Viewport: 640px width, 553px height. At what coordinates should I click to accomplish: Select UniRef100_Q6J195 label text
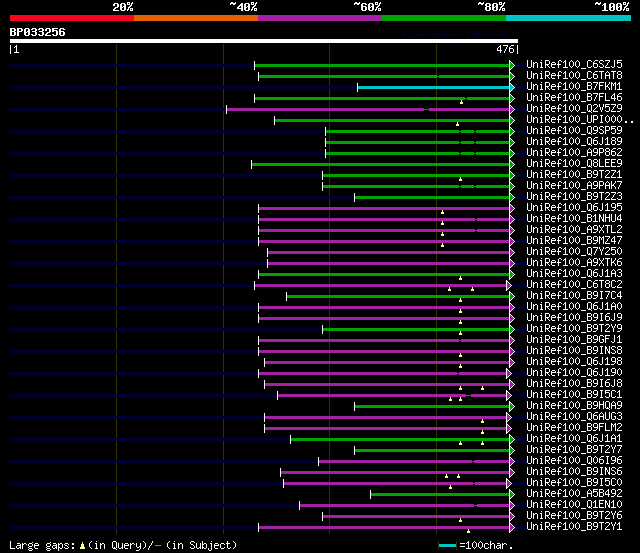574,208
